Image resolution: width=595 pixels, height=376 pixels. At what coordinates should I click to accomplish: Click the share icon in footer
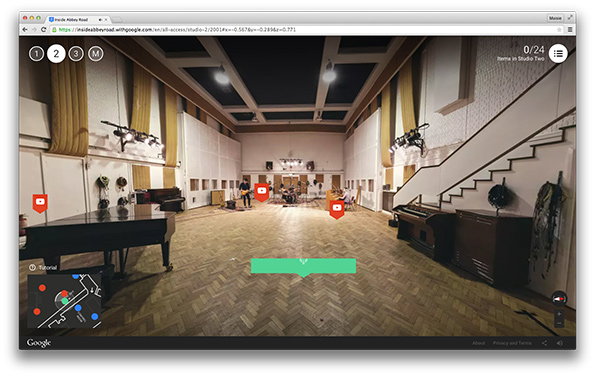click(545, 343)
